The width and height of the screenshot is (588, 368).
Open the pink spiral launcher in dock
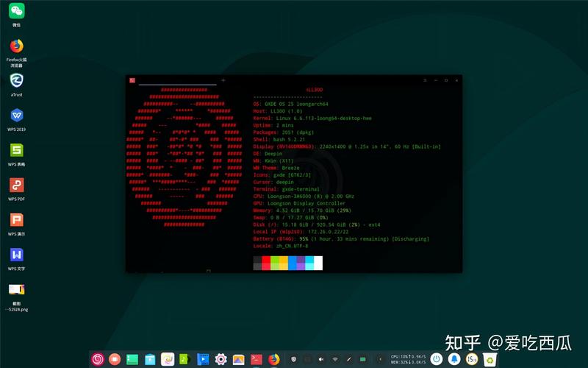pos(98,359)
